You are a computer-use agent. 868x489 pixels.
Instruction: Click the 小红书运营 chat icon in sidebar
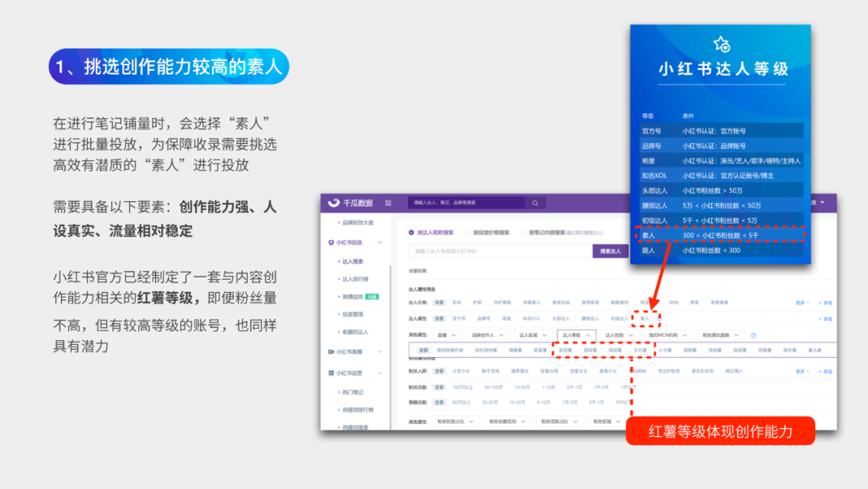[x=331, y=373]
